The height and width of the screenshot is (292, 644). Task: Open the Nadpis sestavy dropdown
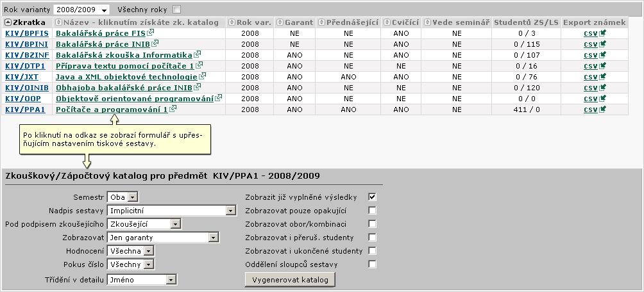tap(172, 211)
